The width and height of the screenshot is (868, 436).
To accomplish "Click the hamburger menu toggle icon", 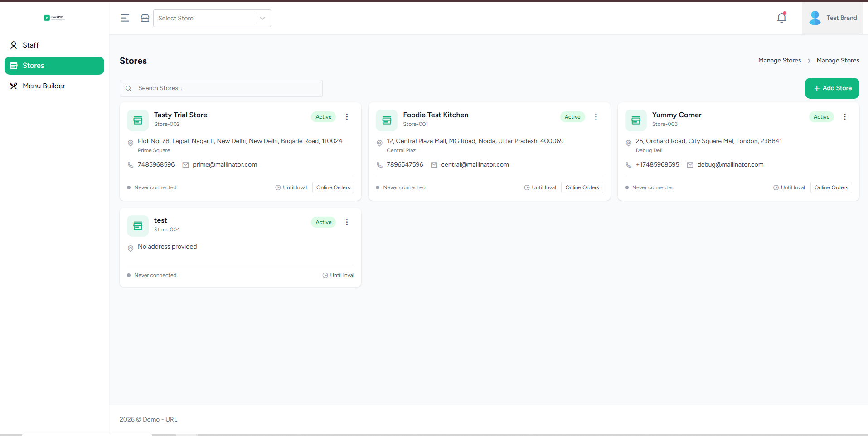I will 125,18.
